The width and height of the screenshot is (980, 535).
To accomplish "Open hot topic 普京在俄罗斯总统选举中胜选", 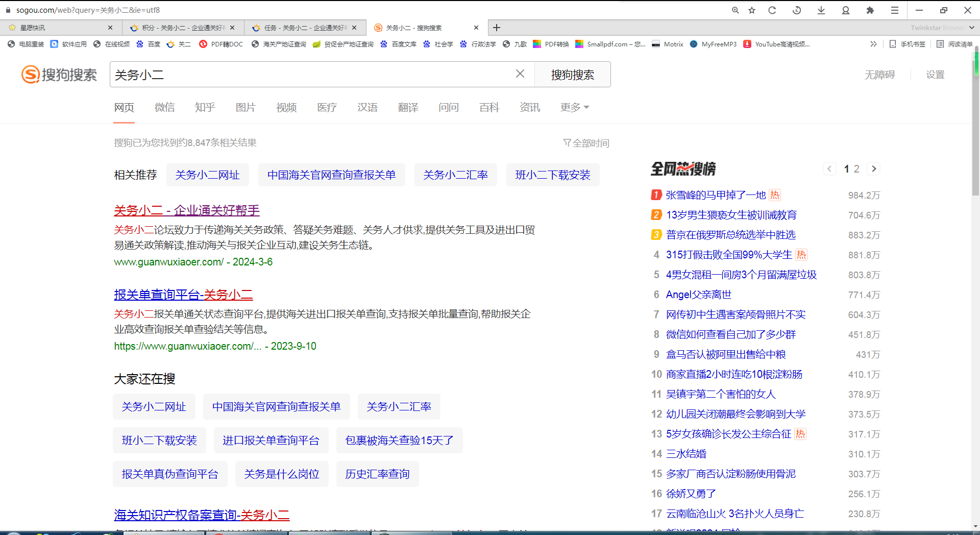I will [731, 235].
